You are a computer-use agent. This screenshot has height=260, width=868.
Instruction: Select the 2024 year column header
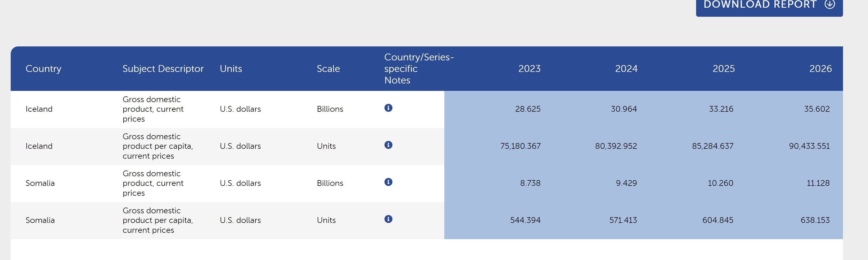click(626, 69)
